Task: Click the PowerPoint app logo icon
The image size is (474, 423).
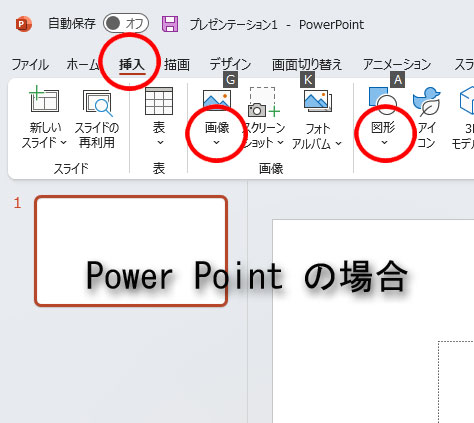Action: pos(23,24)
